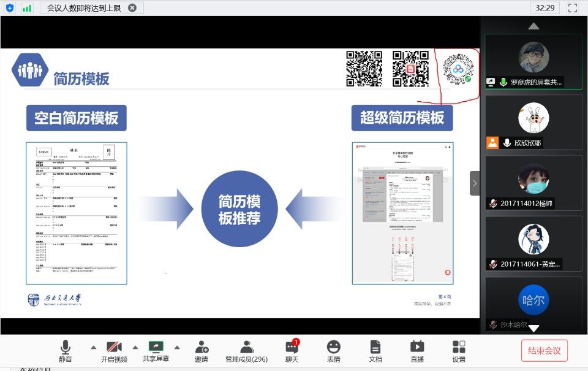Enter fullscreen using top-right icon
Image resolution: width=588 pixels, height=371 pixels.
pyautogui.click(x=573, y=8)
